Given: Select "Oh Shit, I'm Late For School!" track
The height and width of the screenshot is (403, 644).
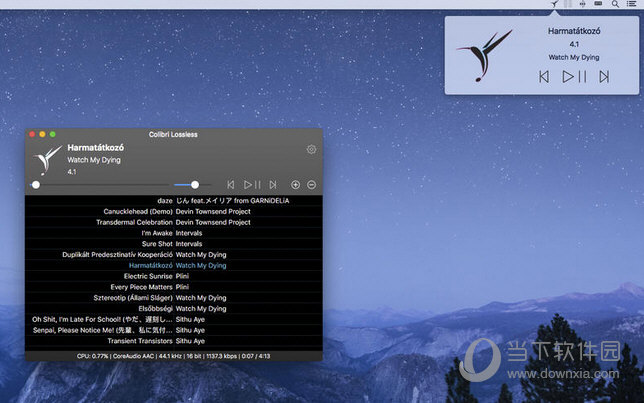Looking at the screenshot, I should click(174, 319).
